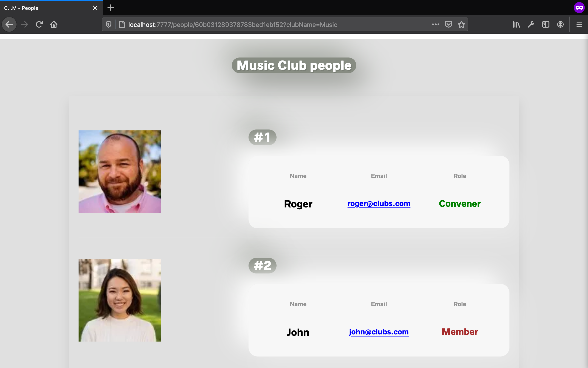Open roger@clubs.com email link
The height and width of the screenshot is (368, 588).
pos(379,204)
